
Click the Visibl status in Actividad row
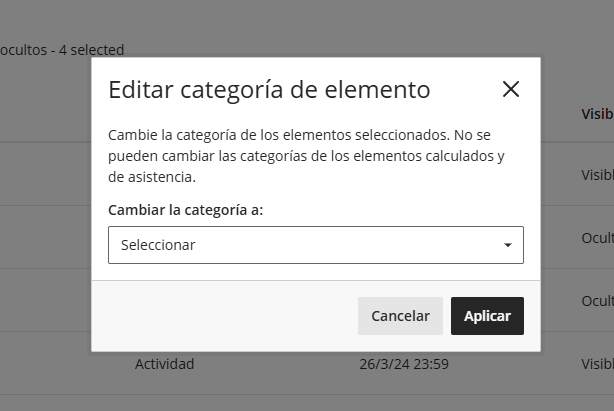click(598, 364)
